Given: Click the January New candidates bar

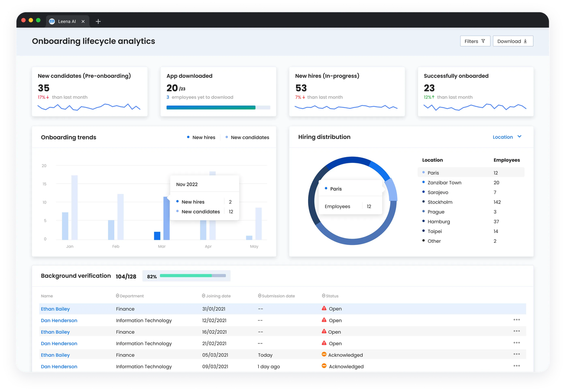Looking at the screenshot, I should 75,207.
